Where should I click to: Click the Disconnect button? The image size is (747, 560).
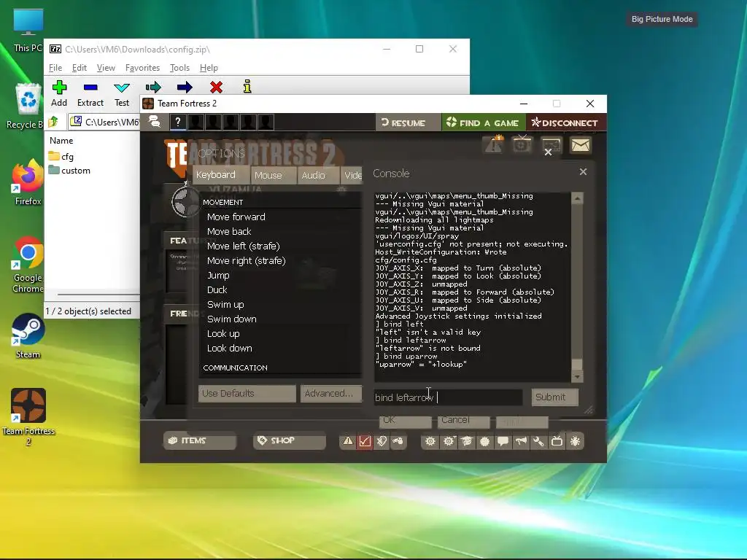565,122
